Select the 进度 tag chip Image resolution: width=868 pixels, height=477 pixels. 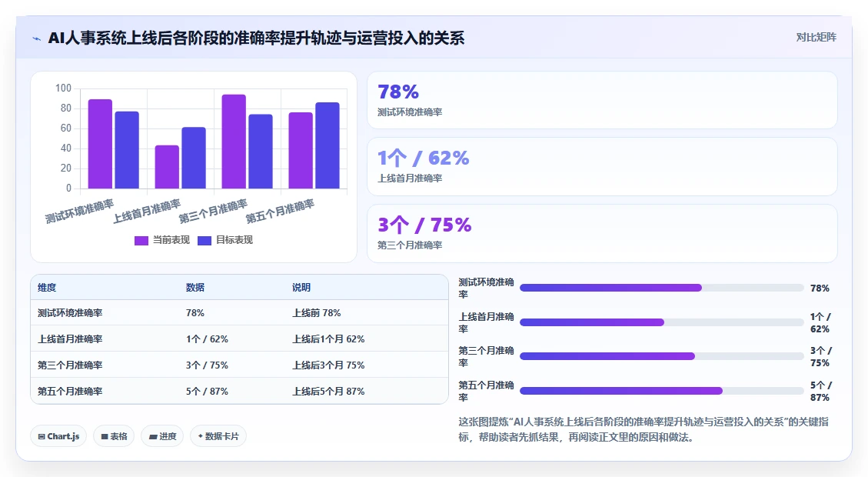pyautogui.click(x=162, y=436)
